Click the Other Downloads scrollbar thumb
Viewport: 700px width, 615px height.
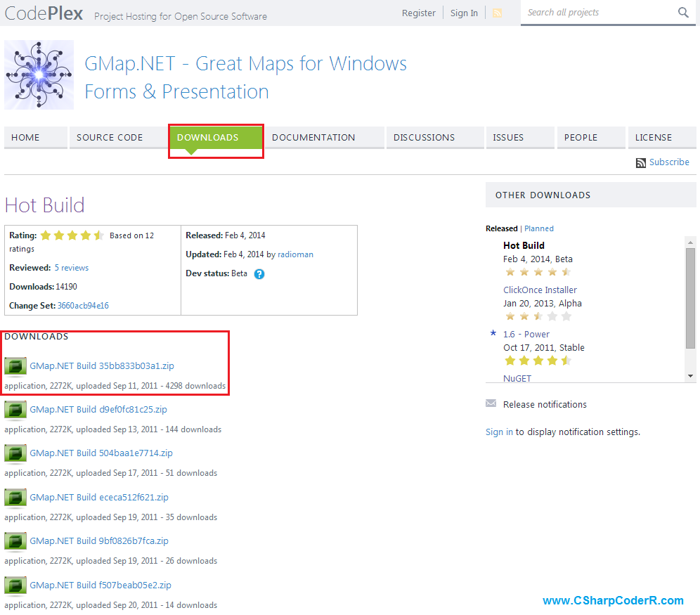click(x=691, y=298)
